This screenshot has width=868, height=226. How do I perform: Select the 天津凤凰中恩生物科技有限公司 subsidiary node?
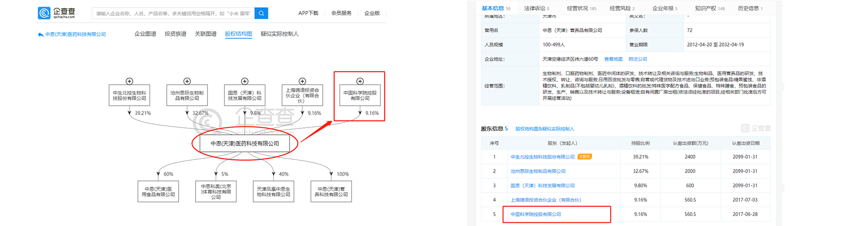(274, 192)
